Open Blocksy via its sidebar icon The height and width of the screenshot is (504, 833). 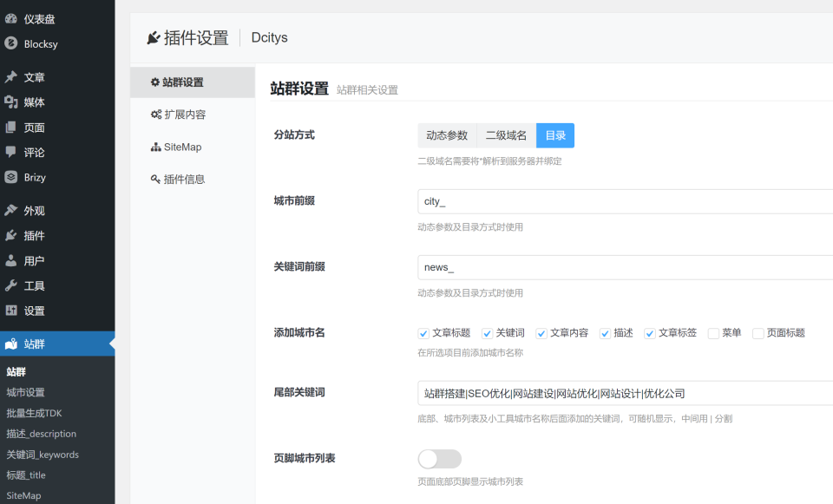click(x=10, y=43)
